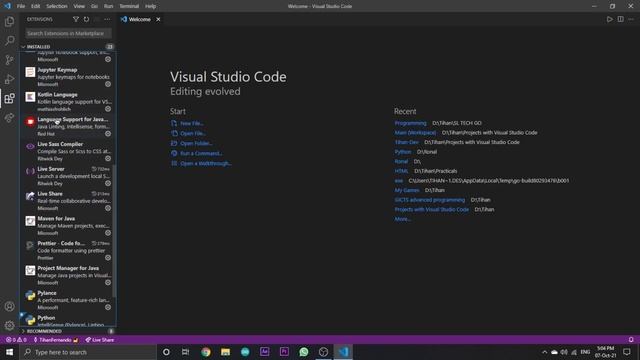Viewport: 640px width, 360px height.
Task: Open manage gear for Language Support for Java
Action: click(108, 133)
